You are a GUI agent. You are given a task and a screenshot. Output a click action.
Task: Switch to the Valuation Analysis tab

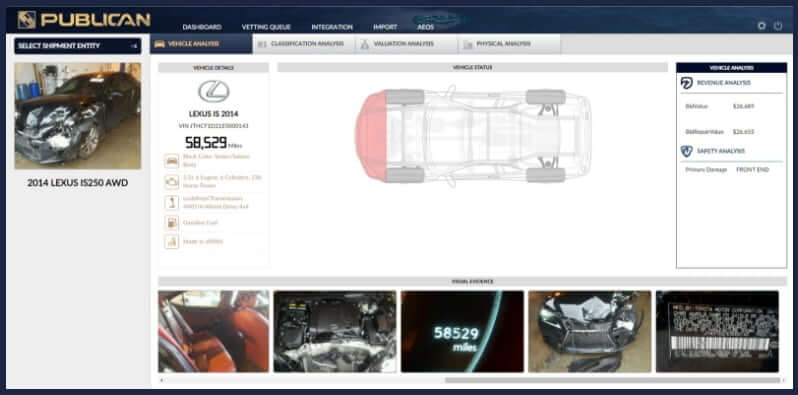[406, 44]
